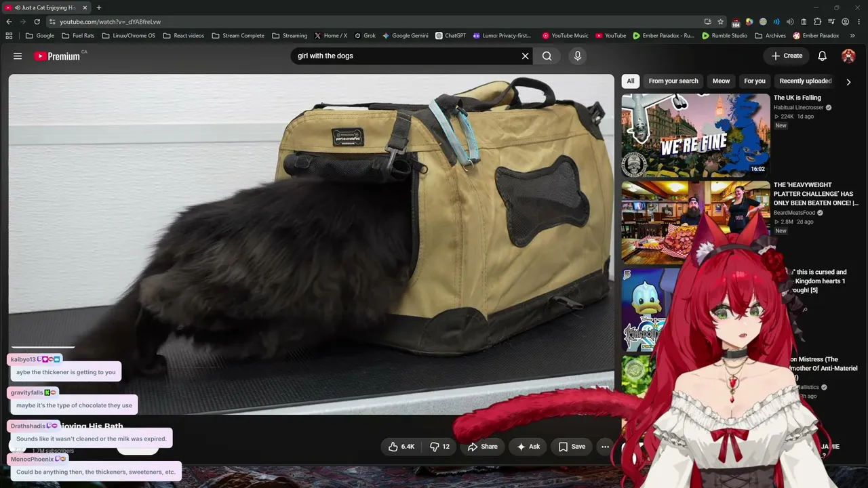Open the Google Gemini bookmark
This screenshot has width=868, height=488.
pyautogui.click(x=406, y=36)
